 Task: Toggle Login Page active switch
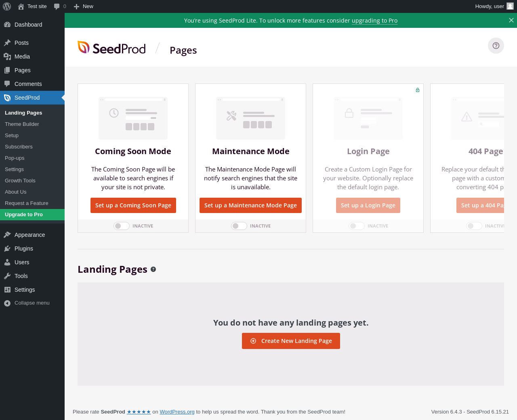click(x=357, y=226)
